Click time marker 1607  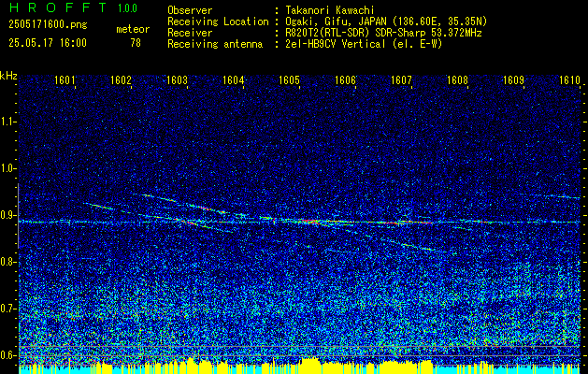[401, 79]
